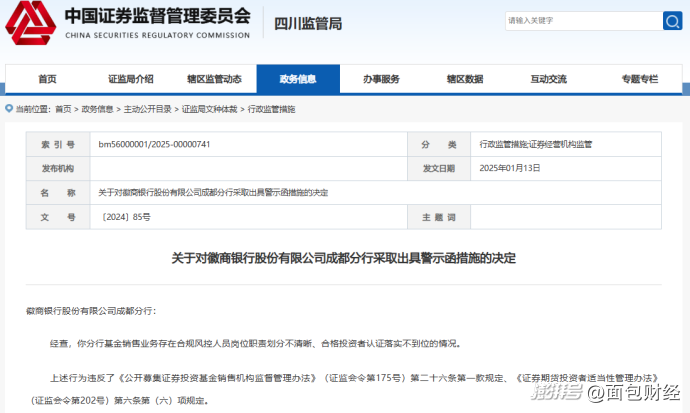Viewport: 690px width, 413px height.
Task: Click the salutation 徽商银行股份有限公司成都分行:
Action: tap(91, 311)
